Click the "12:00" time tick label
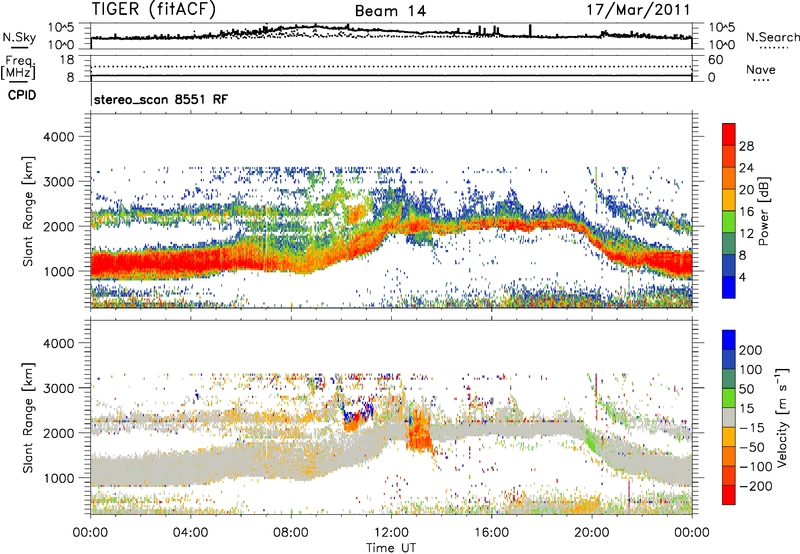This screenshot has height=554, width=800. (391, 533)
